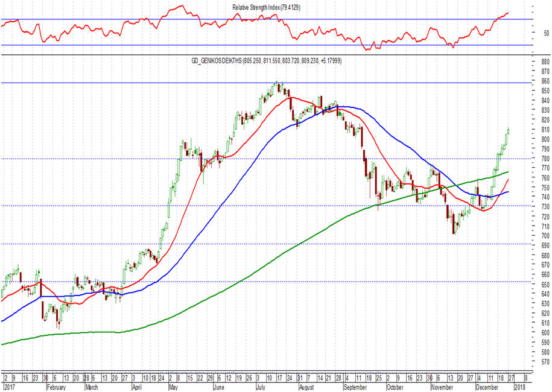This screenshot has height=392, width=552.
Task: Select the November low candlestick near 700
Action: coord(454,223)
